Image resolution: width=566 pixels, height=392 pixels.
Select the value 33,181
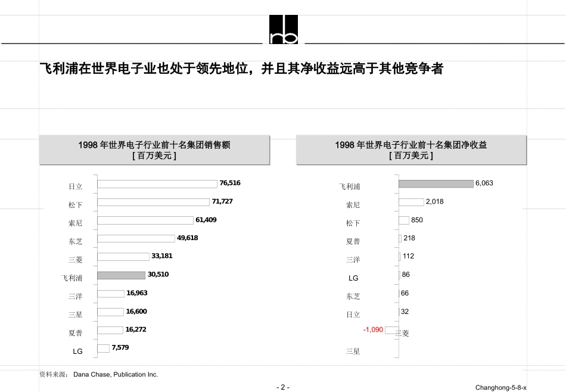(x=161, y=256)
